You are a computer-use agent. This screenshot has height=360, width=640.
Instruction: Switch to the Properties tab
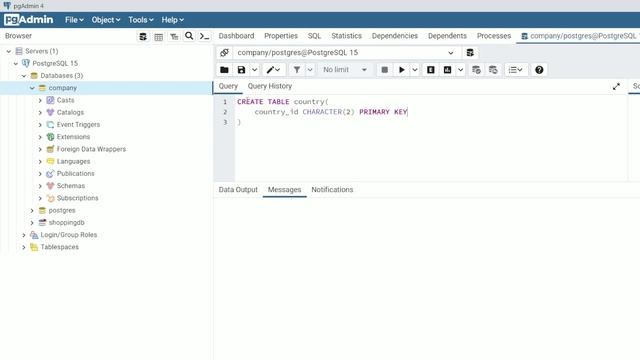[x=281, y=36]
